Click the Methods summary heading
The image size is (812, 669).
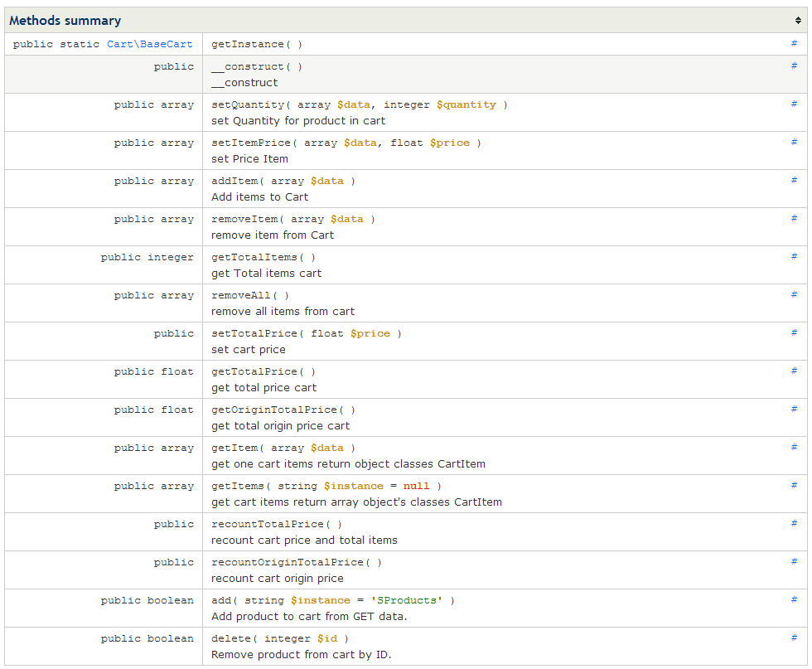[65, 21]
